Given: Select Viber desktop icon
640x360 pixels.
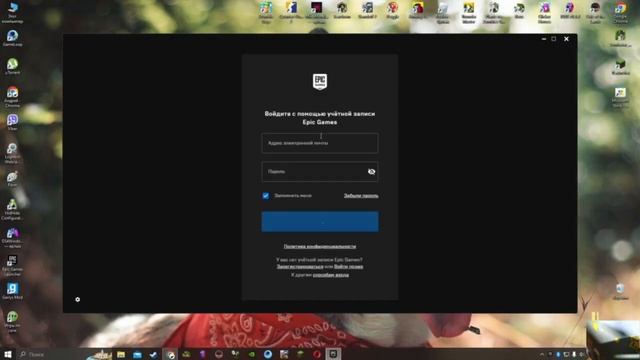Looking at the screenshot, I should click(13, 122).
